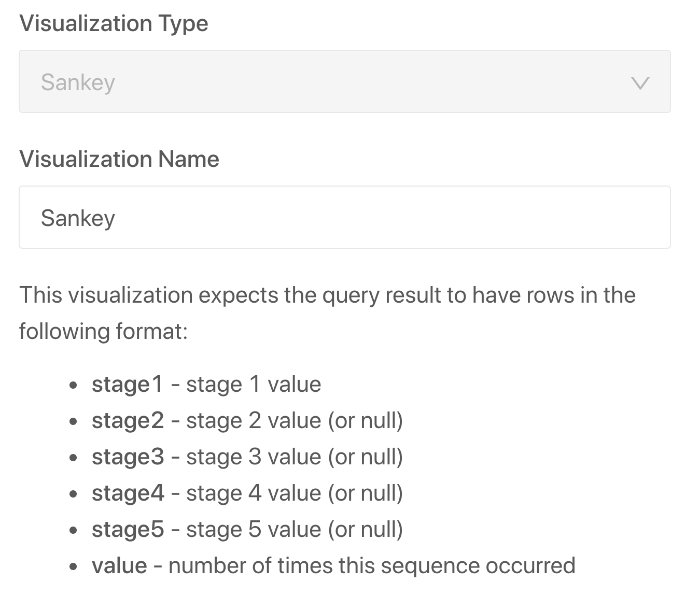The width and height of the screenshot is (700, 596).
Task: Click the "stage 5 value (or null)" description
Action: click(x=294, y=530)
